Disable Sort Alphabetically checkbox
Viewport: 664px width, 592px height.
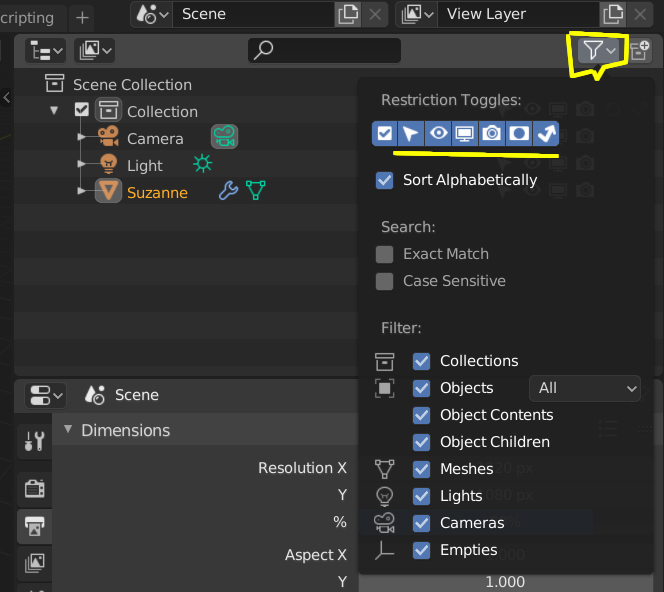[385, 180]
